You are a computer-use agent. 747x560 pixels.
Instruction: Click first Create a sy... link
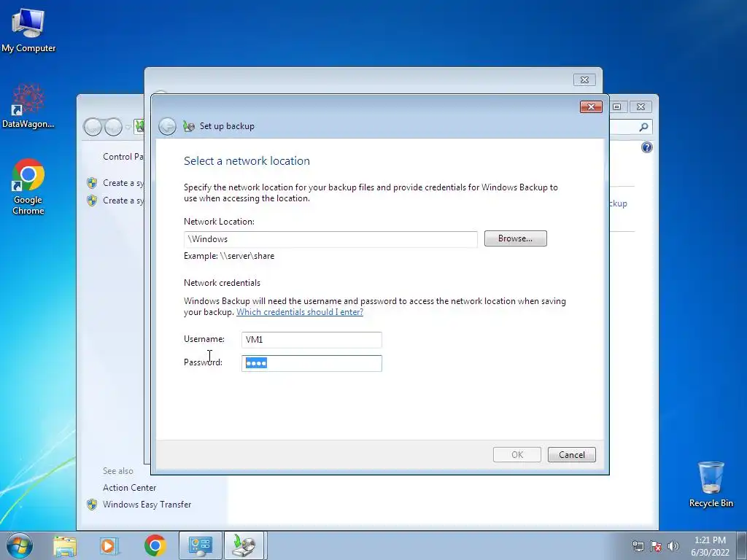tap(123, 183)
